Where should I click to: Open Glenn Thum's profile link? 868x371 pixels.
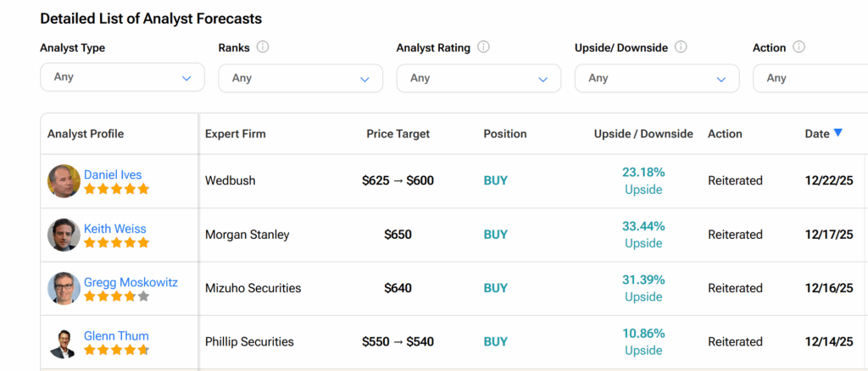pyautogui.click(x=116, y=335)
